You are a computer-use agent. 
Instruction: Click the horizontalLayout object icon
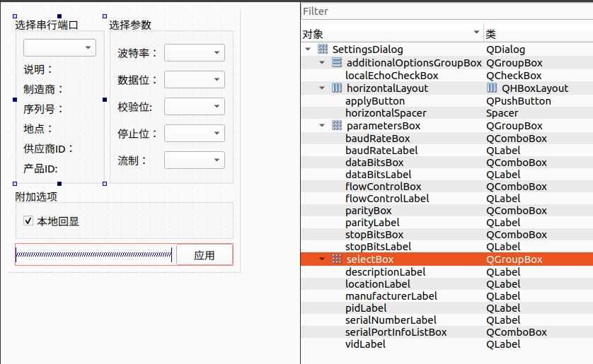(x=337, y=88)
